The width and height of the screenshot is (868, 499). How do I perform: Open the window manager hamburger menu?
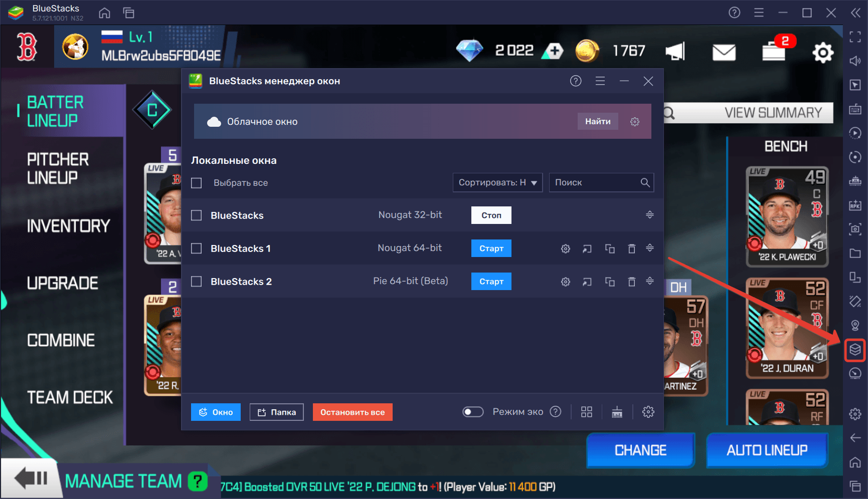[x=600, y=81]
